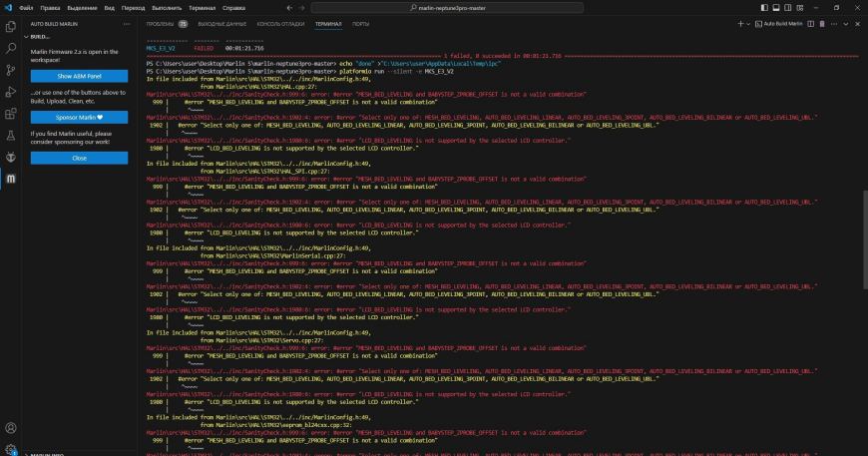Open the PlatformIO alien icon view
868x456 pixels.
(x=11, y=158)
